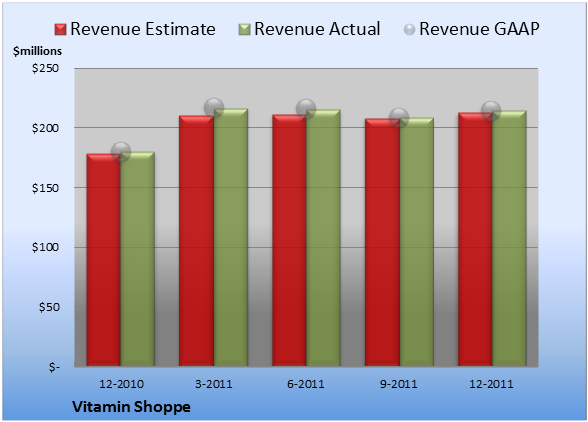Click the '$250' axis value
The width and height of the screenshot is (588, 422).
point(45,68)
